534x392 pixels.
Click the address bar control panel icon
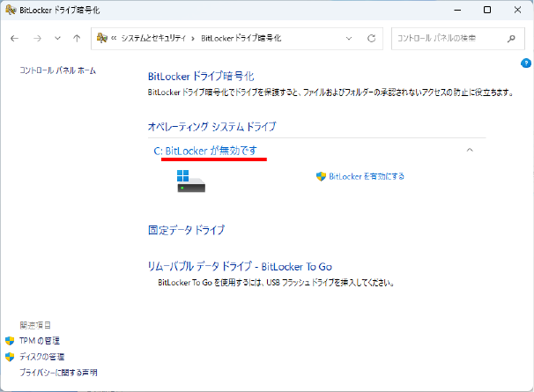tap(102, 38)
